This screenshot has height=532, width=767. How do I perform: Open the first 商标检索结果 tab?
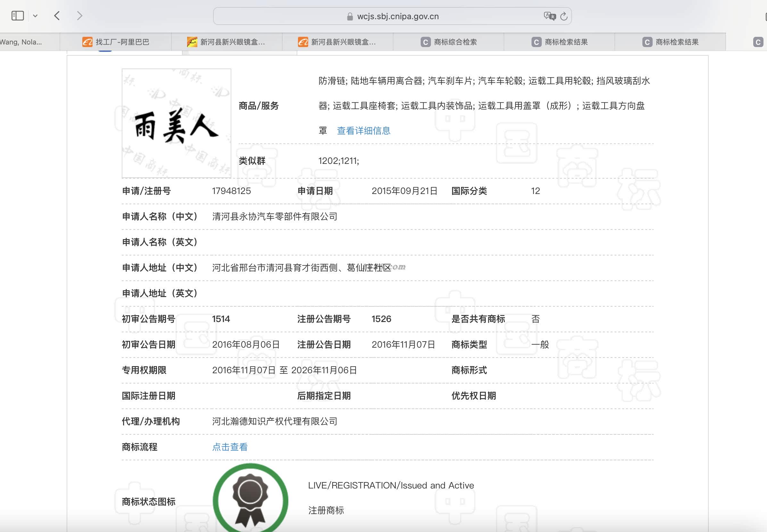pyautogui.click(x=566, y=42)
